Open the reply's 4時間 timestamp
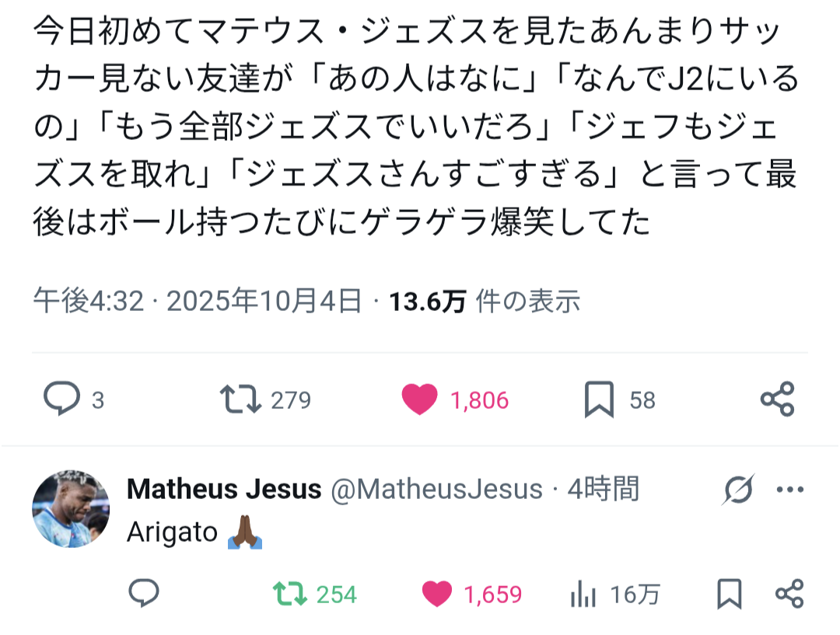This screenshot has height=635, width=840. 604,490
